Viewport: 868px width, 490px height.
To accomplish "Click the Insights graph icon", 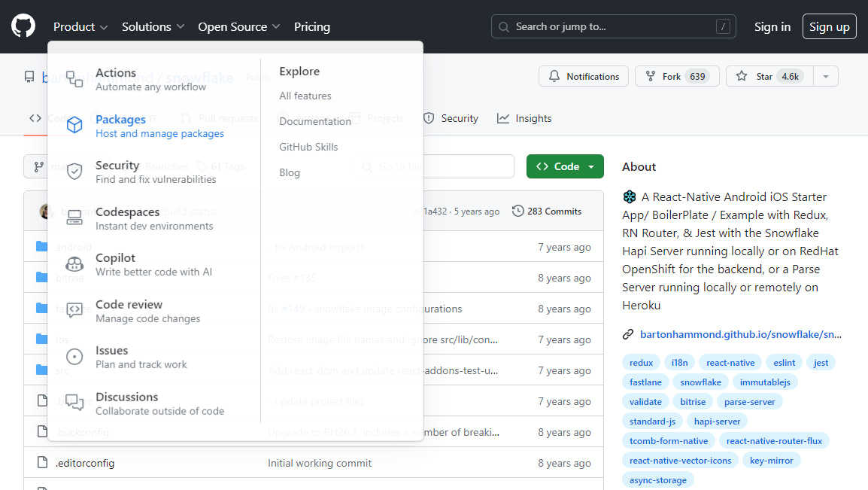I will 502,117.
